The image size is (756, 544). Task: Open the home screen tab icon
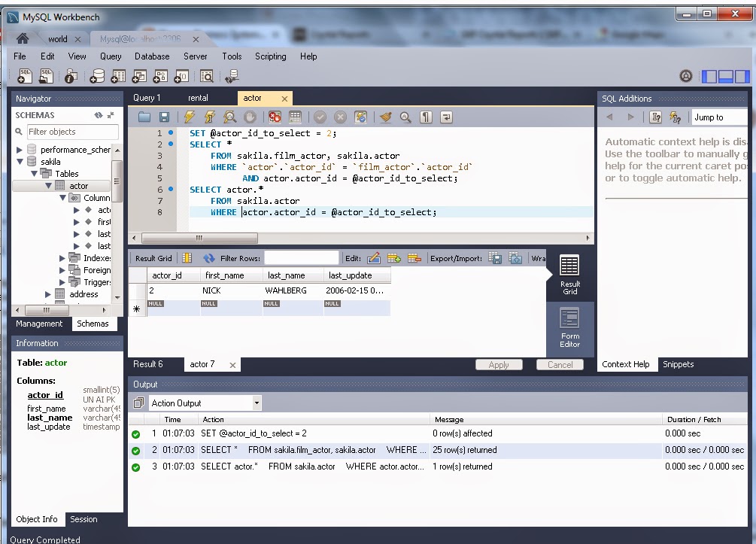(x=23, y=38)
